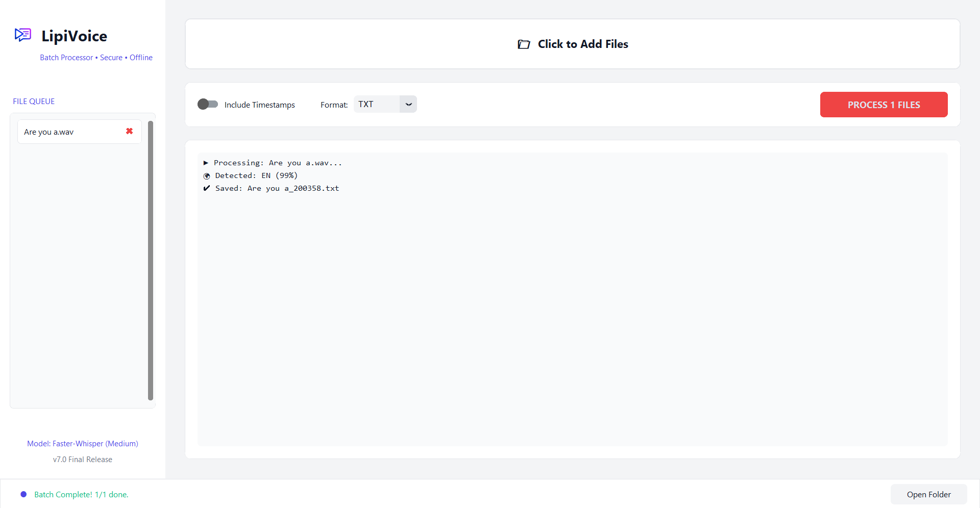Click the Include Timestamps label
The height and width of the screenshot is (508, 980).
click(x=260, y=105)
